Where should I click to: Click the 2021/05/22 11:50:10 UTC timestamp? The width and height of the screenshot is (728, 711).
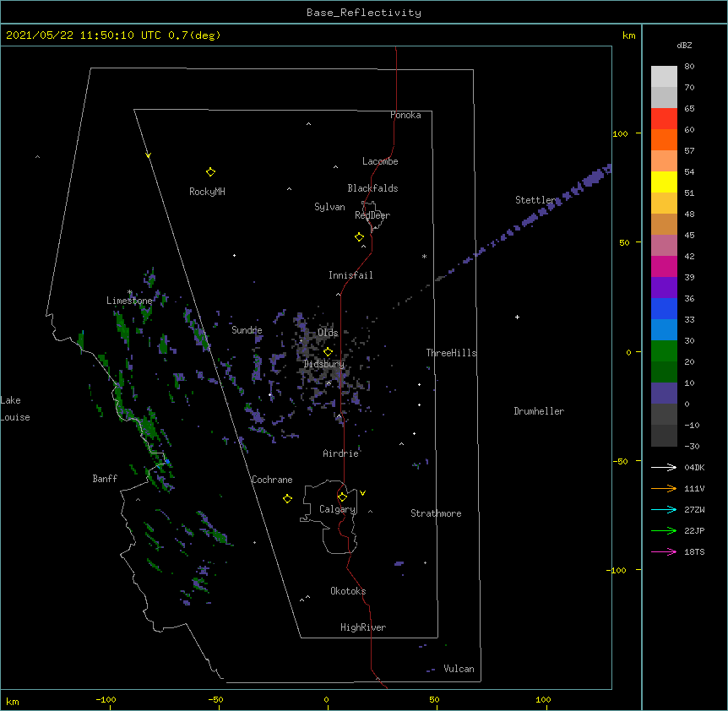point(84,35)
